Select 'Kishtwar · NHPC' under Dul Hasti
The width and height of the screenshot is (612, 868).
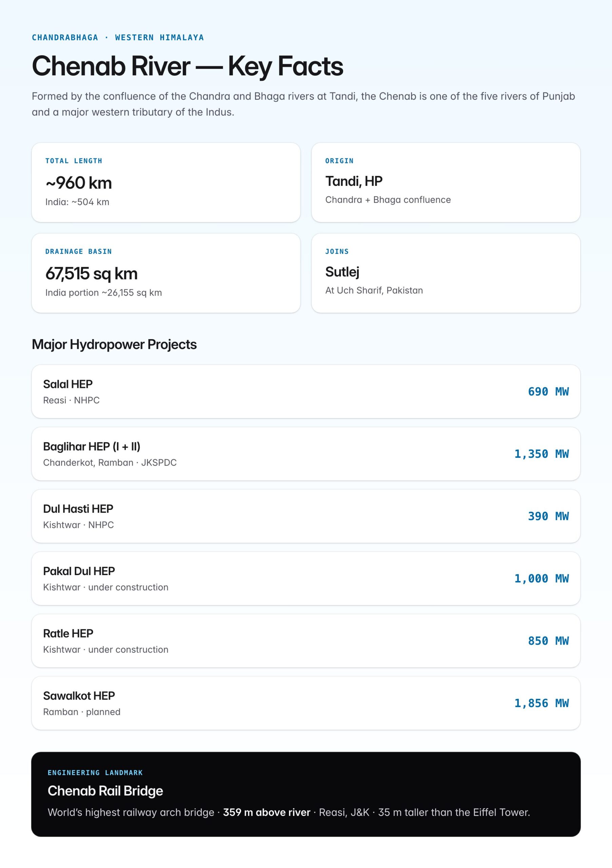pos(78,525)
